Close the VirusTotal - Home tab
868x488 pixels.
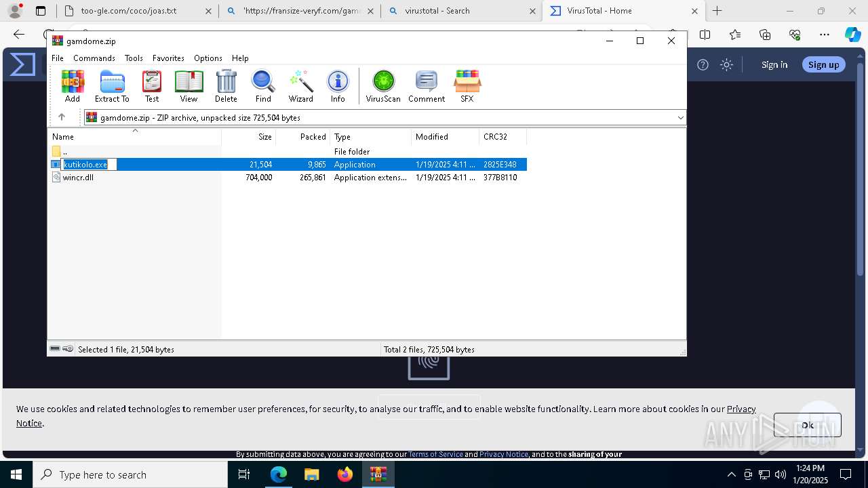[x=694, y=11]
